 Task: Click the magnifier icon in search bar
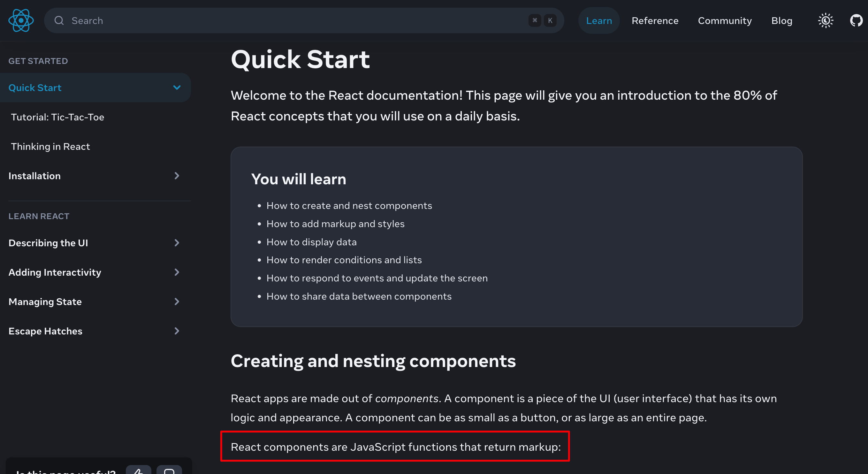click(x=59, y=20)
